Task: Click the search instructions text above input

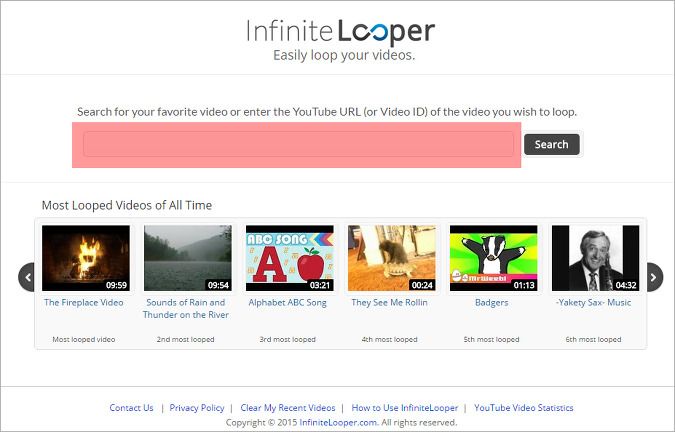Action: [x=327, y=112]
